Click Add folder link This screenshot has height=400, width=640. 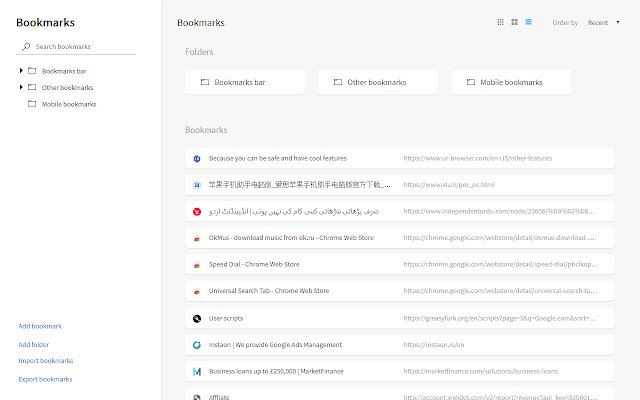(x=33, y=344)
